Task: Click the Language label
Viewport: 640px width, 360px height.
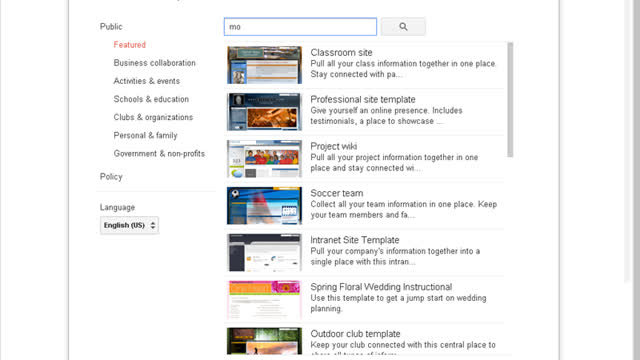Action: pos(117,207)
